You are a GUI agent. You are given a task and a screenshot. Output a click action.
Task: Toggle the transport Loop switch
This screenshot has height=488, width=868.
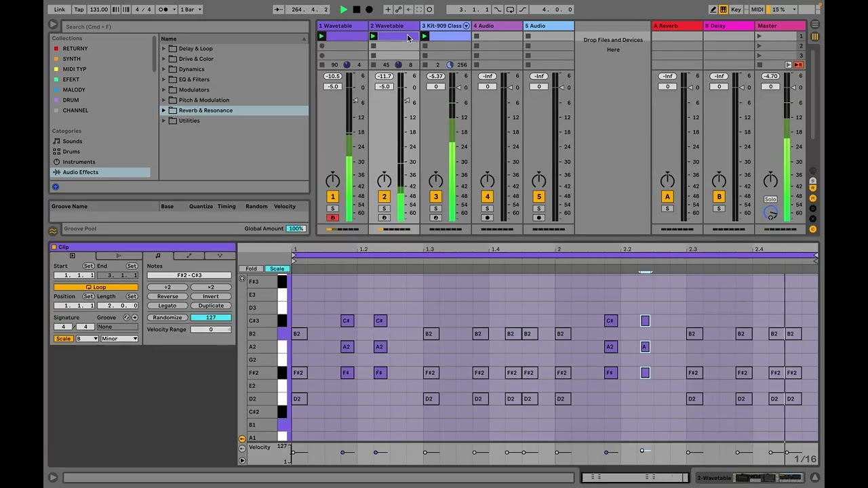(x=510, y=9)
